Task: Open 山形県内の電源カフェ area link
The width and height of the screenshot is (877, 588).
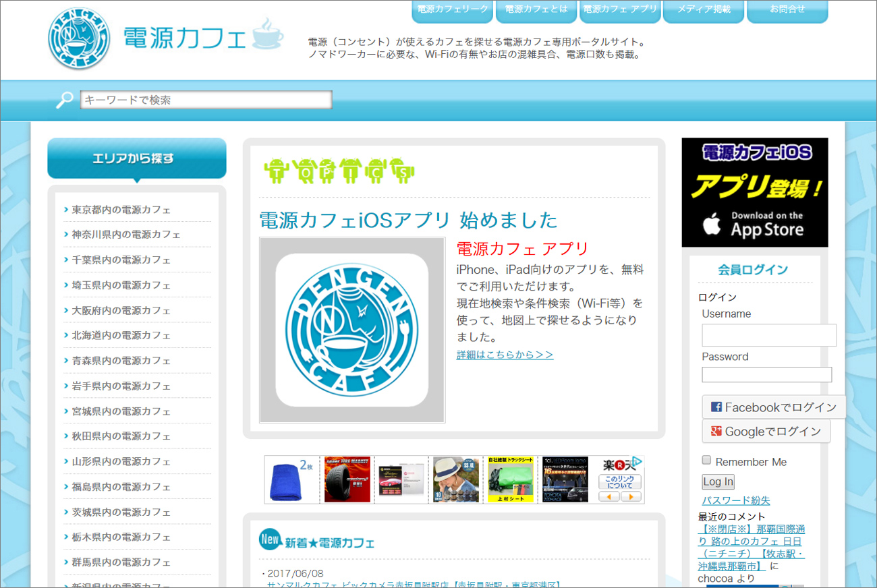Action: [121, 462]
